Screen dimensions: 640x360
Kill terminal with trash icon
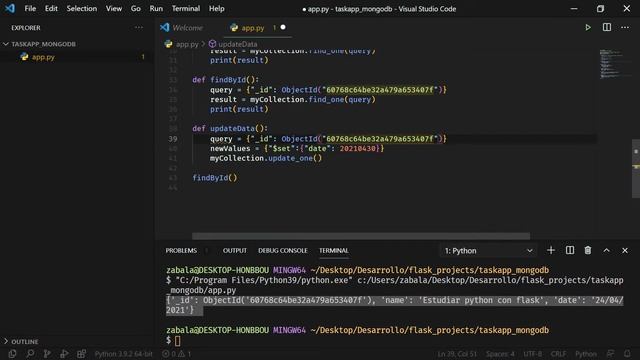coord(588,250)
